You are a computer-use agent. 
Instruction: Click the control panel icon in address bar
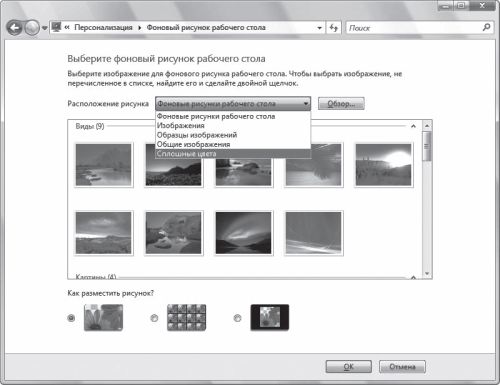click(57, 27)
